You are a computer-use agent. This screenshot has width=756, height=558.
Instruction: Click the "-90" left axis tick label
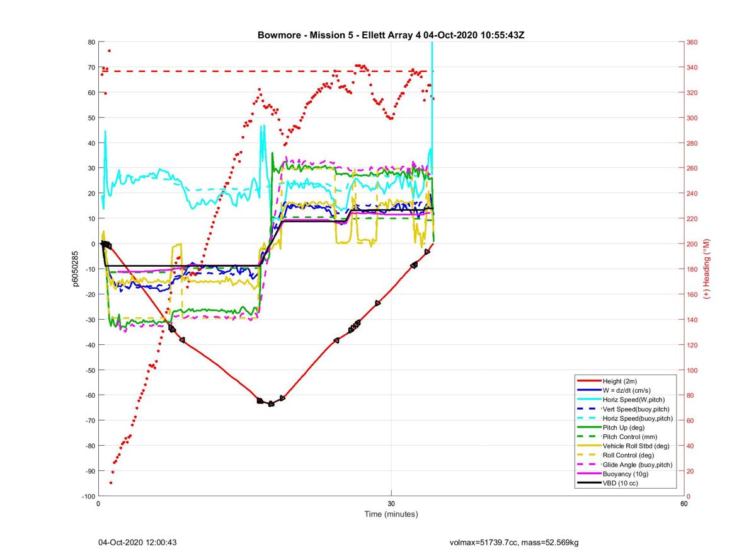pyautogui.click(x=90, y=471)
